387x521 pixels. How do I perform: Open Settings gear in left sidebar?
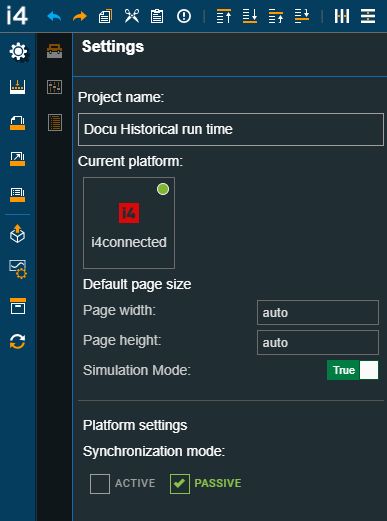(x=18, y=51)
